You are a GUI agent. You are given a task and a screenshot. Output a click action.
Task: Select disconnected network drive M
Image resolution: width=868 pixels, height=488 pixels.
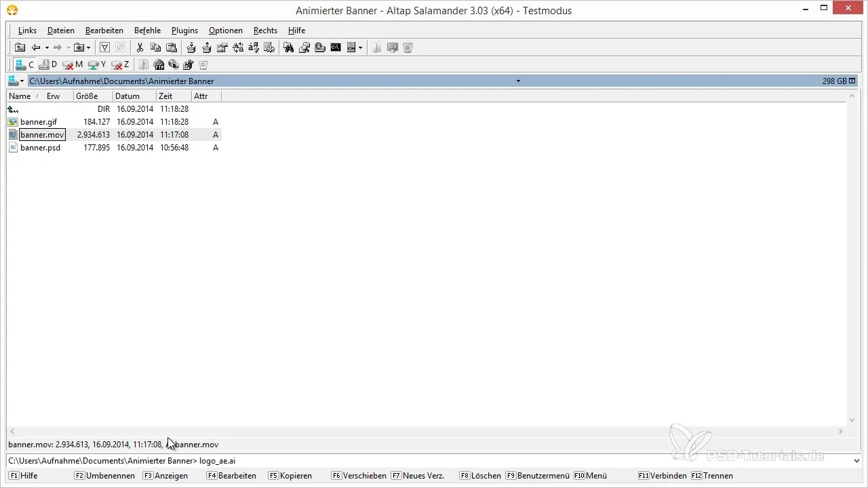[73, 64]
